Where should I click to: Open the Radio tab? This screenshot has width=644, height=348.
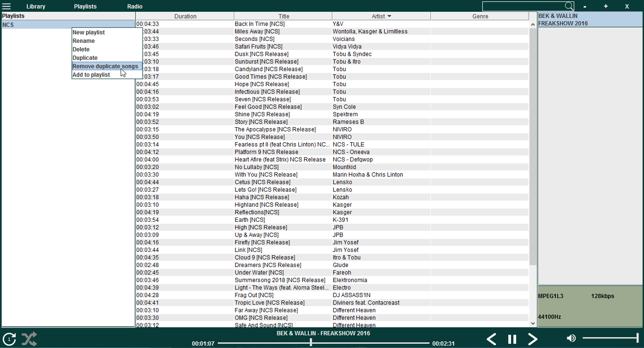pyautogui.click(x=135, y=7)
